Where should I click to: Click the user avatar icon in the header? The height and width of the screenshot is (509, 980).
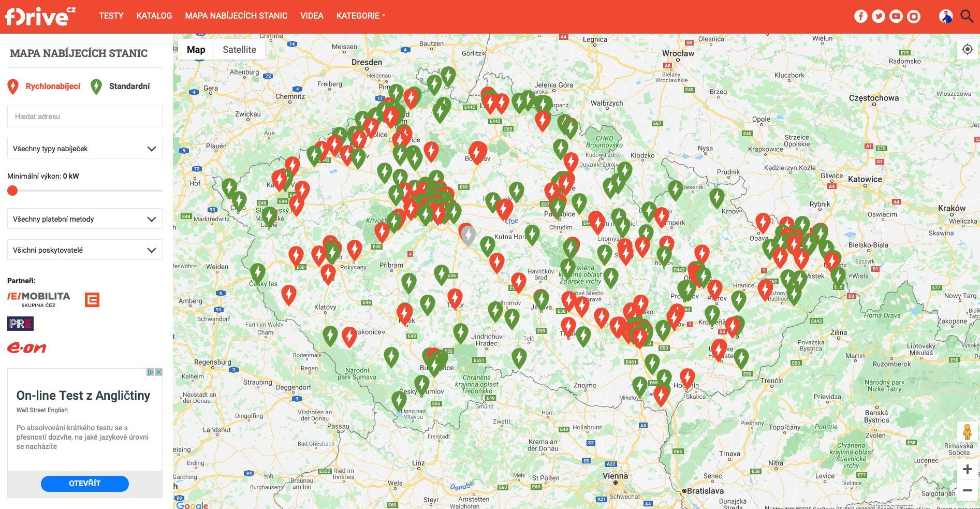click(x=946, y=16)
